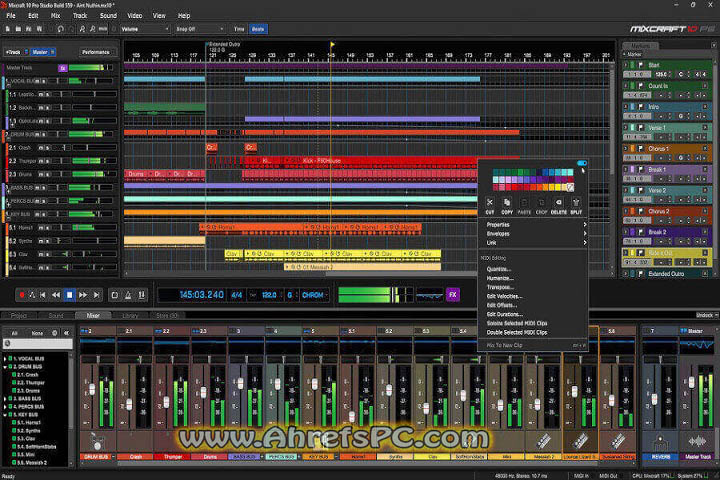Jump to the project end with the transport
720x480 pixels.
(x=96, y=295)
